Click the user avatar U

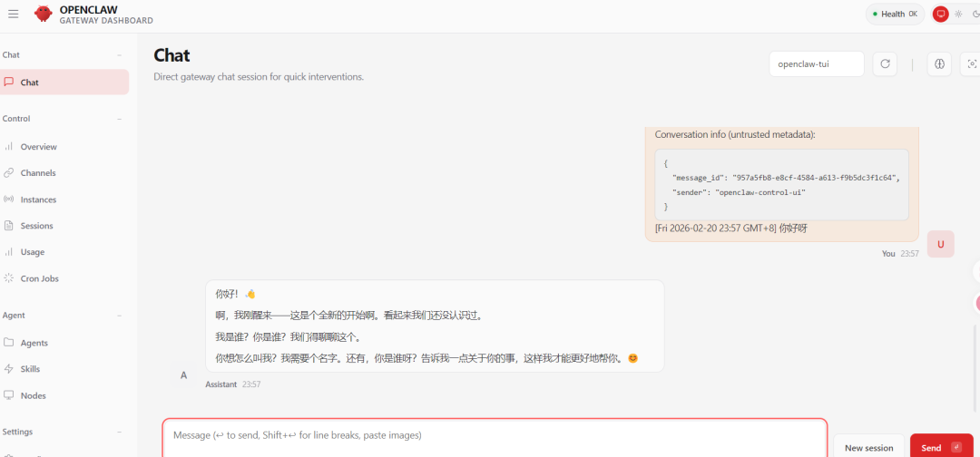[941, 244]
